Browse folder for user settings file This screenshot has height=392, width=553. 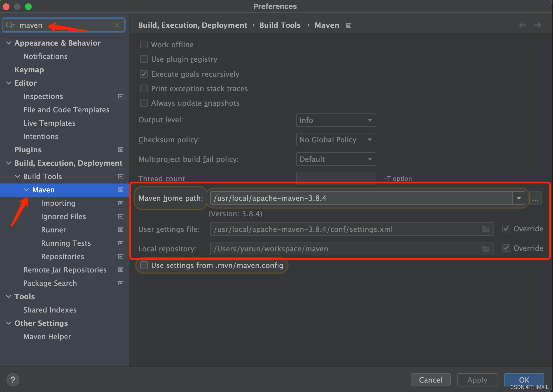pyautogui.click(x=485, y=229)
